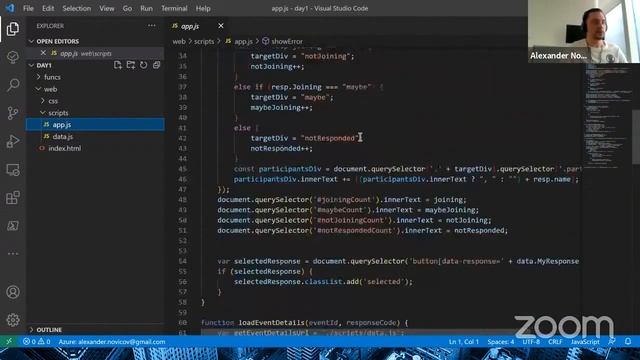Screen dimensions: 640x360
Task: Change encoding via UTF-8 status item
Action: [531, 342]
